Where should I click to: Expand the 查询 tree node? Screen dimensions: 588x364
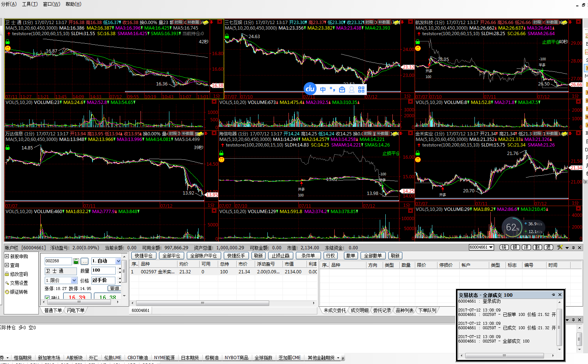(7, 265)
